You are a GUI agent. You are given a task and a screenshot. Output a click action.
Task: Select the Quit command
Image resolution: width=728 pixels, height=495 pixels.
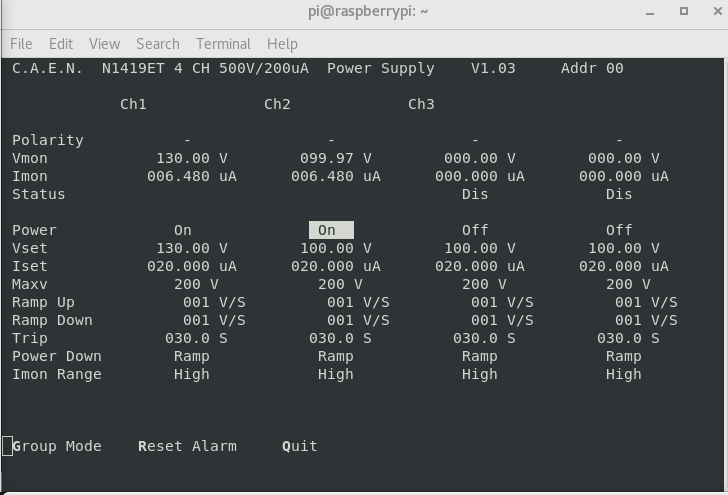[x=300, y=446]
